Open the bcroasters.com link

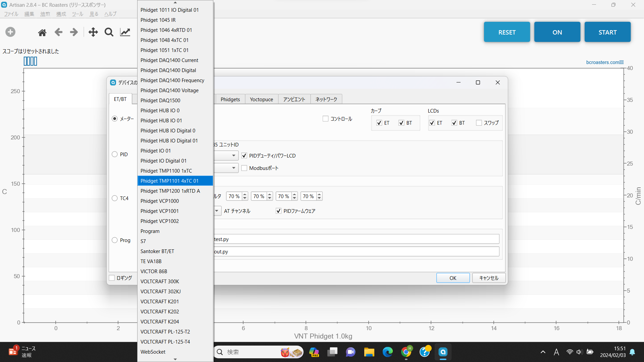605,62
